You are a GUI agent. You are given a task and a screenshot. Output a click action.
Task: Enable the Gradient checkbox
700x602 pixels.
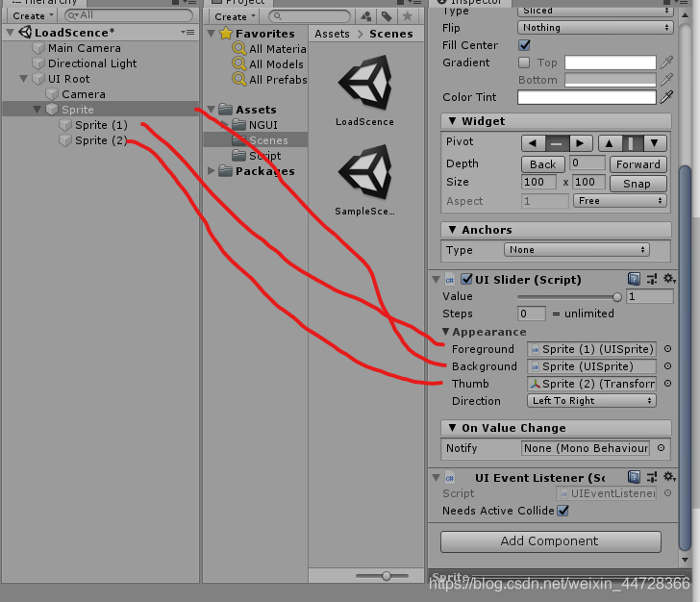tap(524, 63)
